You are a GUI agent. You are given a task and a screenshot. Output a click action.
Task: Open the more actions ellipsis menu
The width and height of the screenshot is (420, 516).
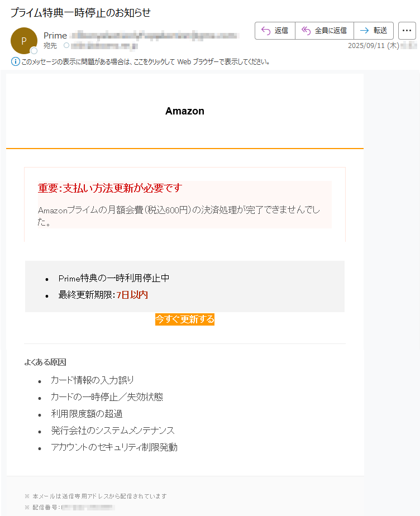point(407,31)
